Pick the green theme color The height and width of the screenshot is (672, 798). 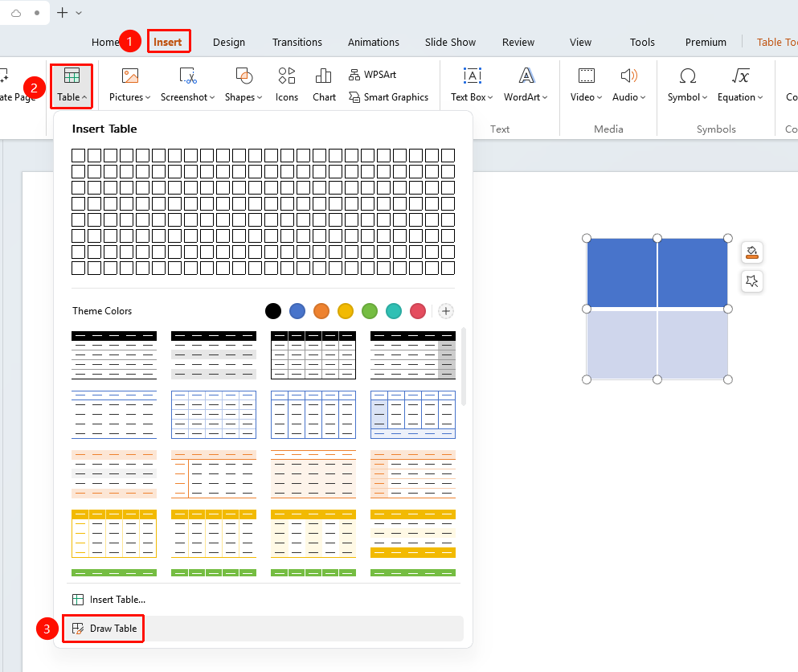click(370, 311)
